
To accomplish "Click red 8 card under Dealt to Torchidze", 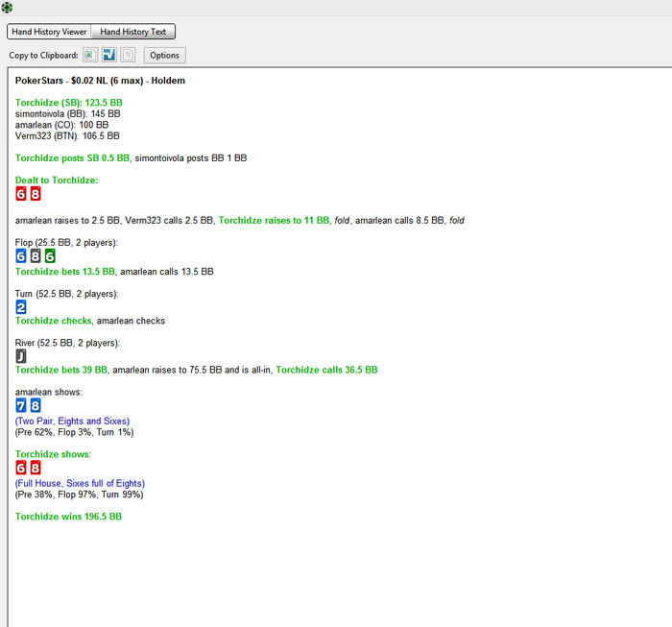I will (36, 194).
